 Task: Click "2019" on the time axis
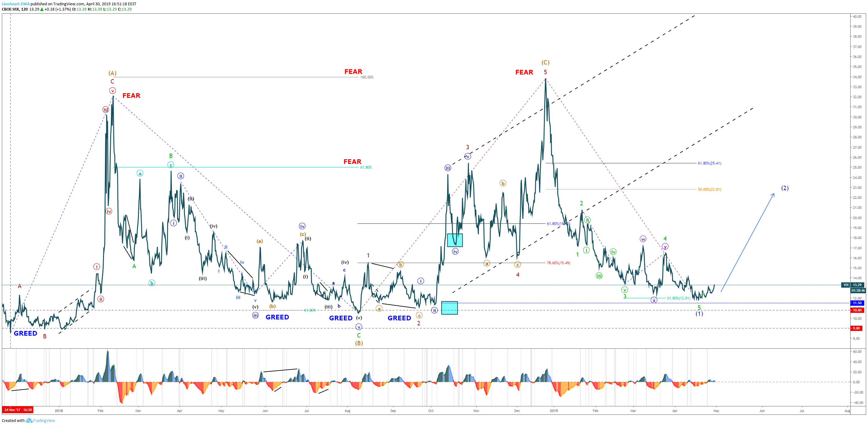tap(554, 411)
